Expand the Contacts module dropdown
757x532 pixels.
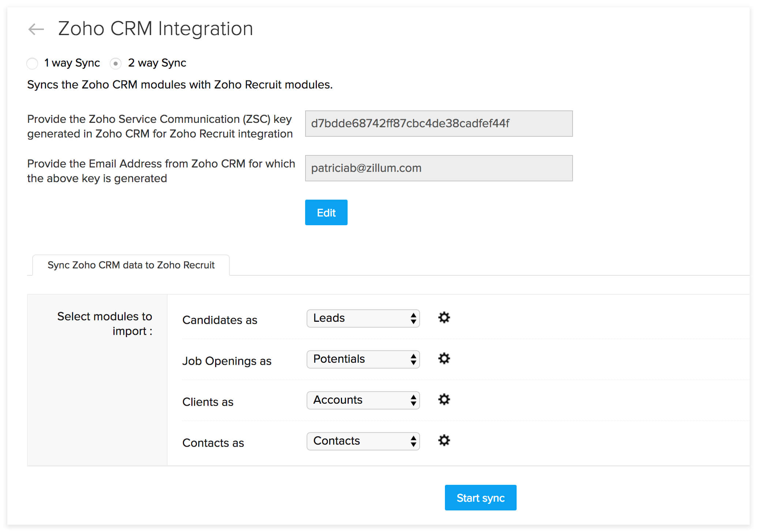point(363,441)
